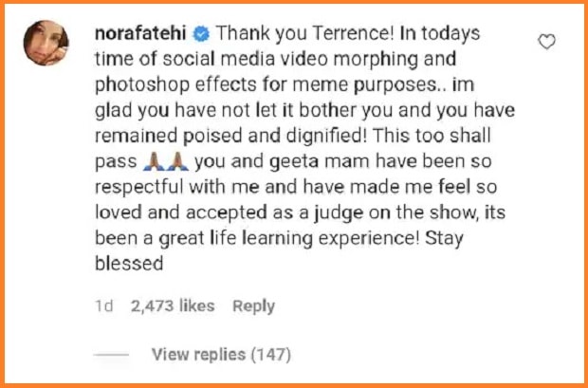Image resolution: width=588 pixels, height=388 pixels.
Task: Open the norafatehi username profile link
Action: coord(143,34)
